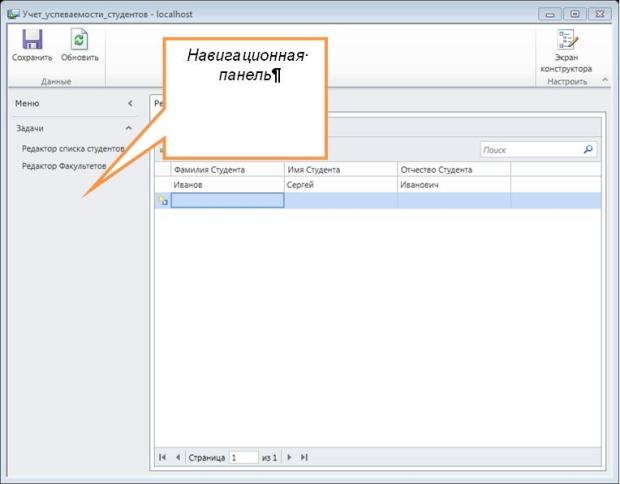Sort by Фамилия Студента column header

pos(227,170)
